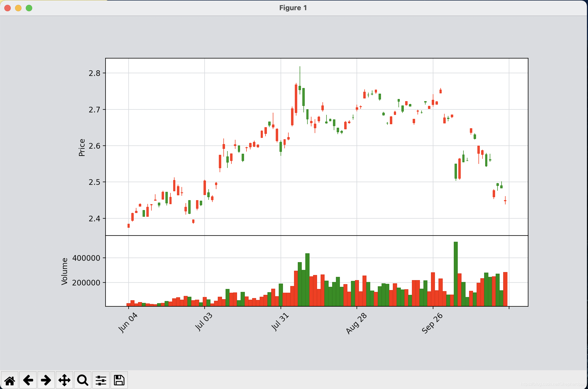Click the Sep 26 x-axis label
The height and width of the screenshot is (389, 588).
(432, 324)
